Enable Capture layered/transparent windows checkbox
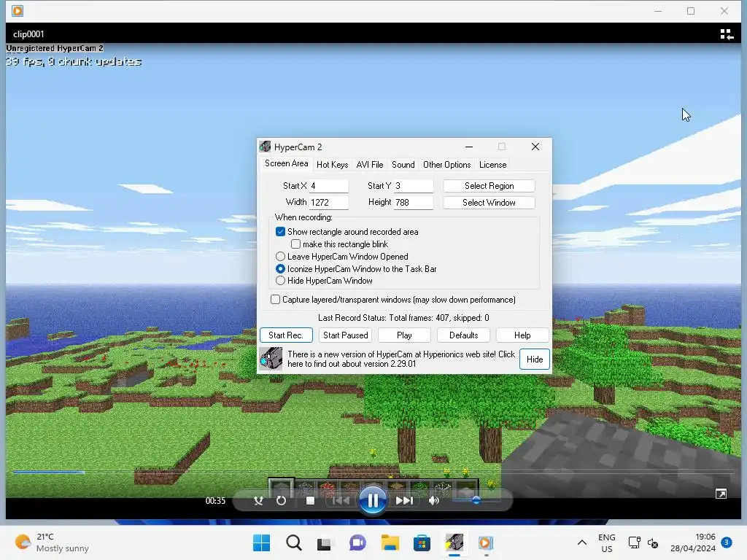 275,300
